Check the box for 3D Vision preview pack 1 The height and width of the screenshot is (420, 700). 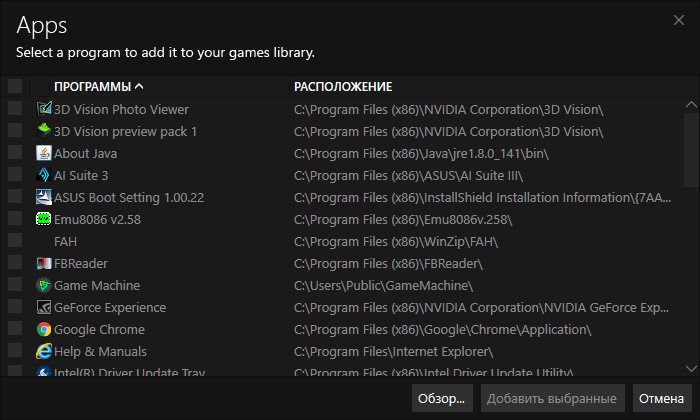[15, 130]
